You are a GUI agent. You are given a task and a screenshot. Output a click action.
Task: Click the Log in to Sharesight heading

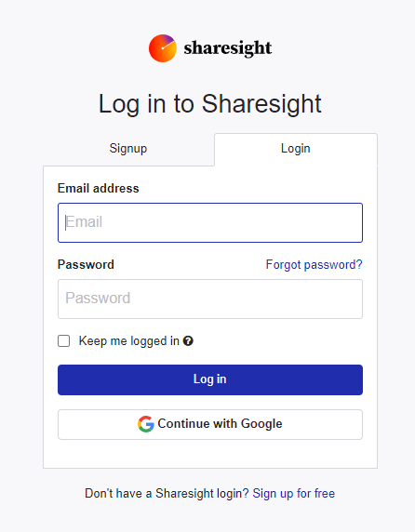[209, 103]
